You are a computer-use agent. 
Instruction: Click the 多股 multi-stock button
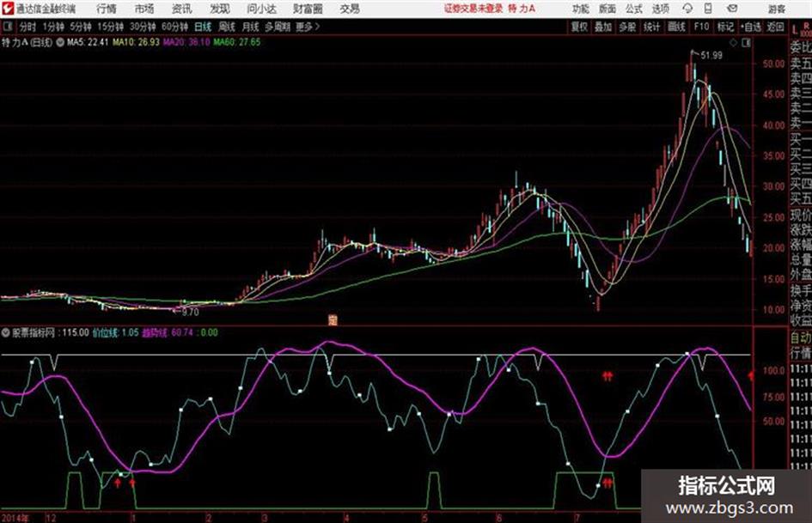[x=627, y=27]
